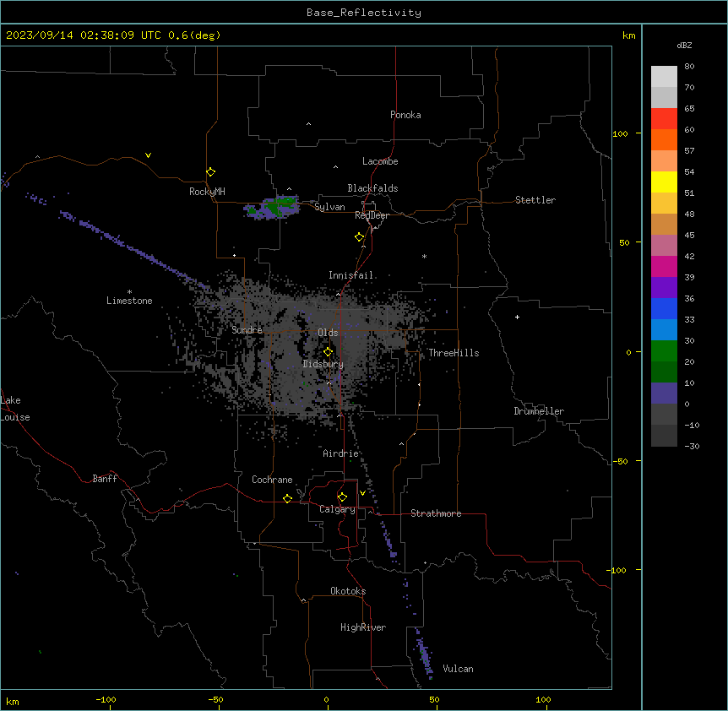Click the Drumheller label

coord(539,411)
